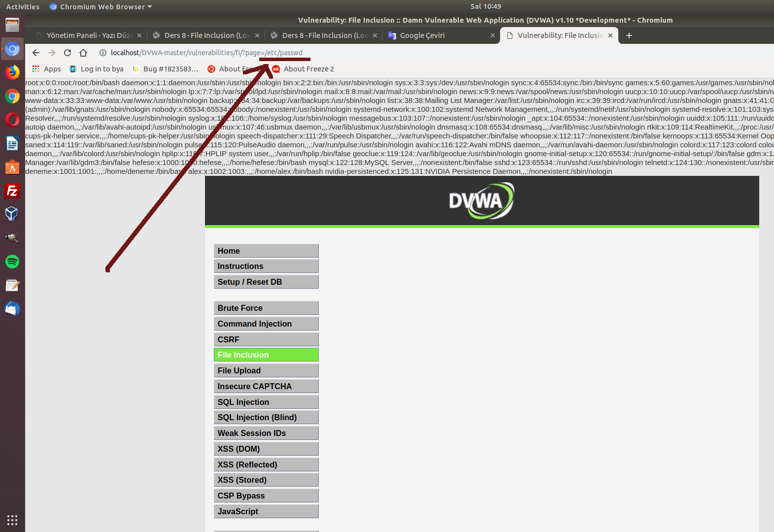Open a new browser tab
Screen dimensions: 774x532
(629, 35)
